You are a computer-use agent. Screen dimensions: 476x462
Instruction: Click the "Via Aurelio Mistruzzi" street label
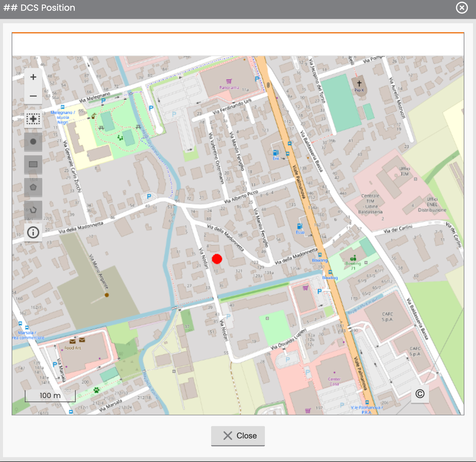click(397, 97)
